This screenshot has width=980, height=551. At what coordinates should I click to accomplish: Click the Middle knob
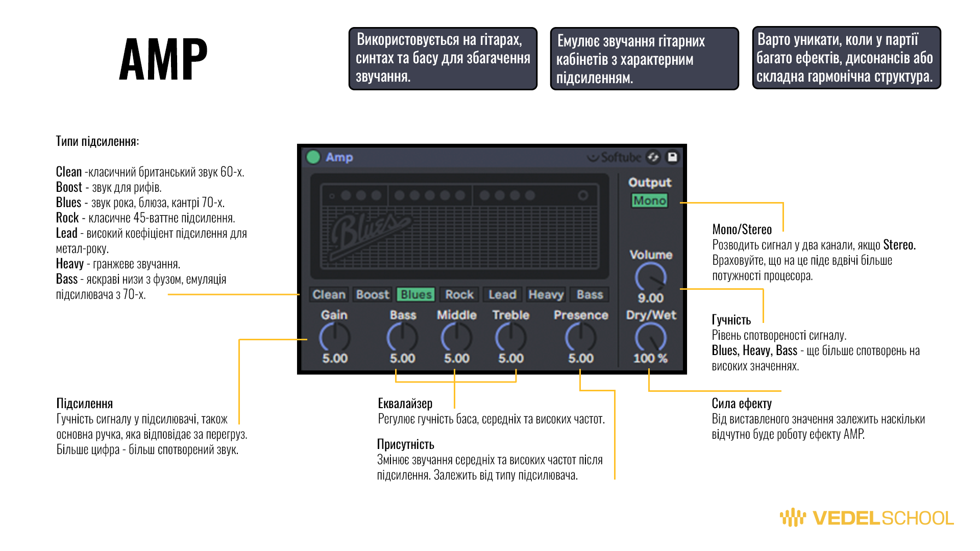456,337
